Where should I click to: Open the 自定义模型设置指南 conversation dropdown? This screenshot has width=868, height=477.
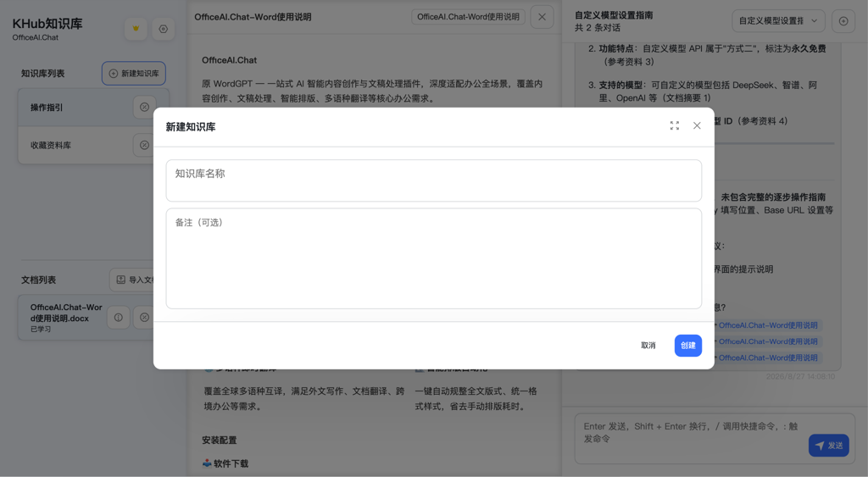pyautogui.click(x=778, y=21)
